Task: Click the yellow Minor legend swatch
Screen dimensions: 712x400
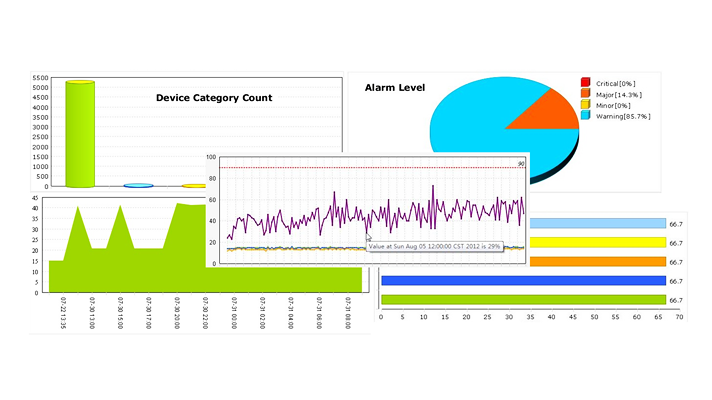Action: click(586, 105)
